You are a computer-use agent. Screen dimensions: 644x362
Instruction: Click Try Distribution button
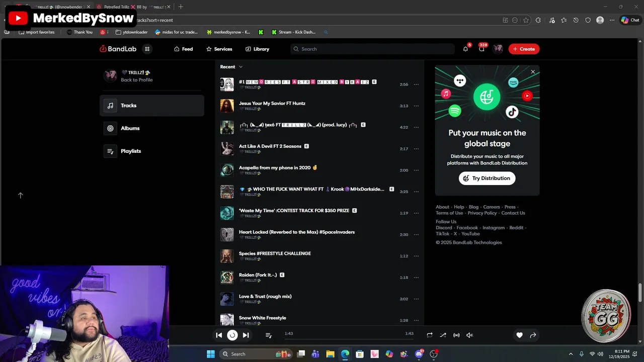(x=487, y=178)
